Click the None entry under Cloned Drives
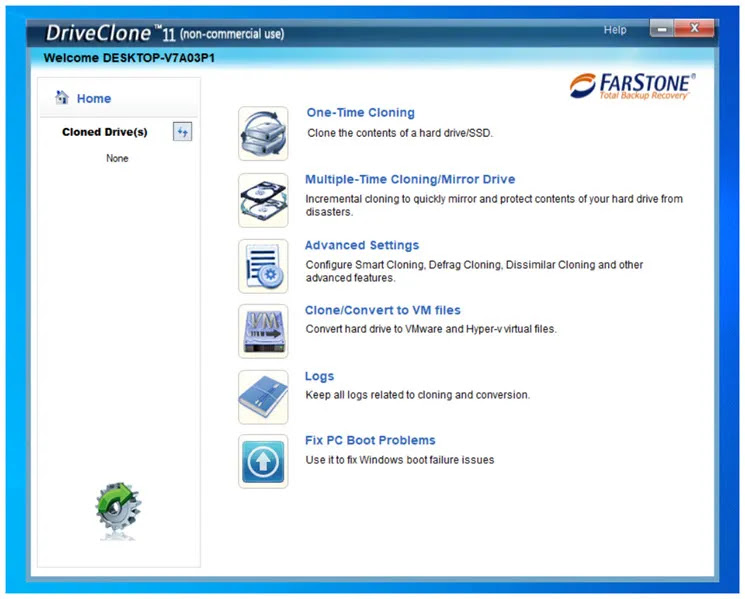745x599 pixels. click(117, 158)
